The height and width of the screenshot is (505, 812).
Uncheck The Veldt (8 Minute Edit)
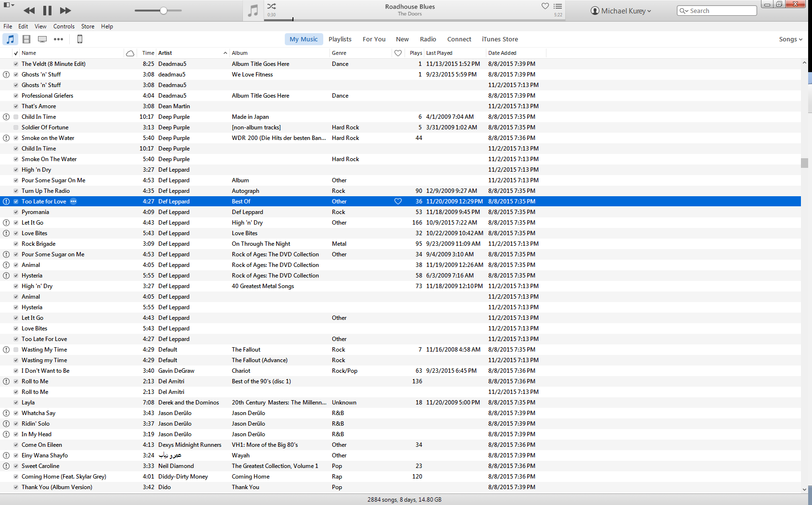click(16, 64)
